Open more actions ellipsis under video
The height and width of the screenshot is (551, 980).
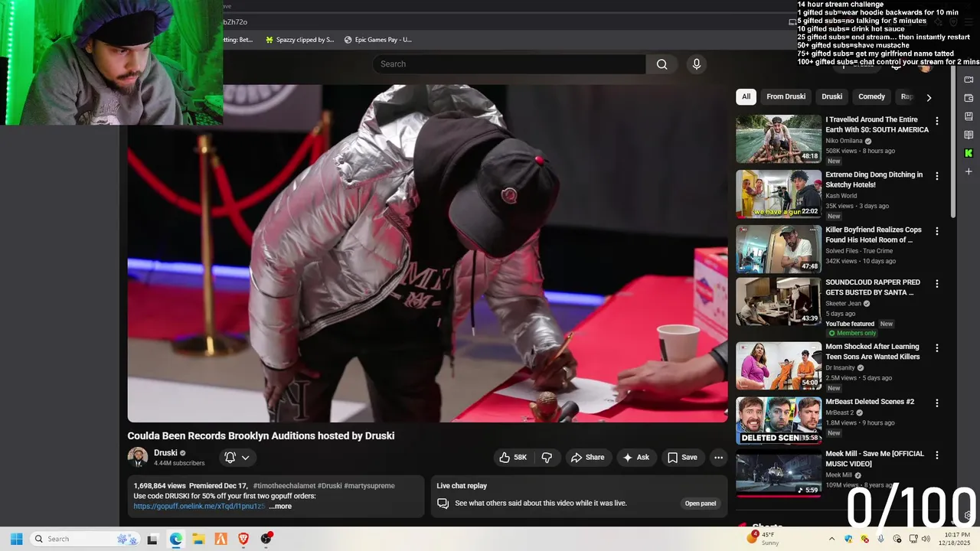click(718, 458)
